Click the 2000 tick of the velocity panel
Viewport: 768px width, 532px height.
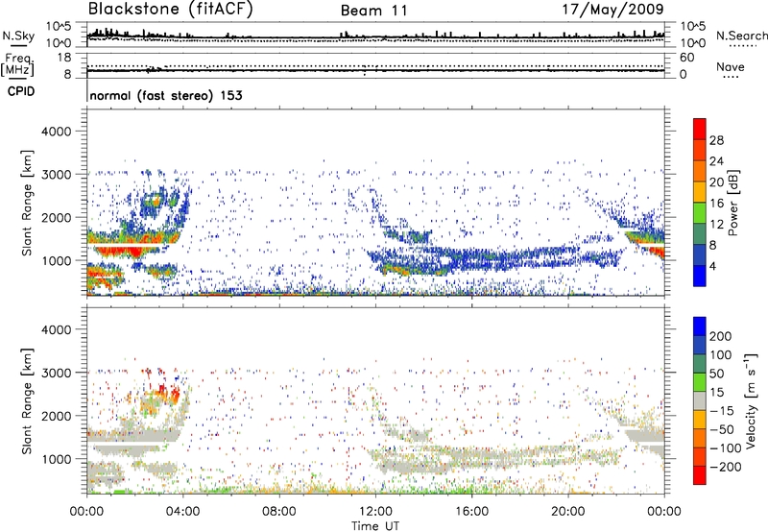(56, 416)
